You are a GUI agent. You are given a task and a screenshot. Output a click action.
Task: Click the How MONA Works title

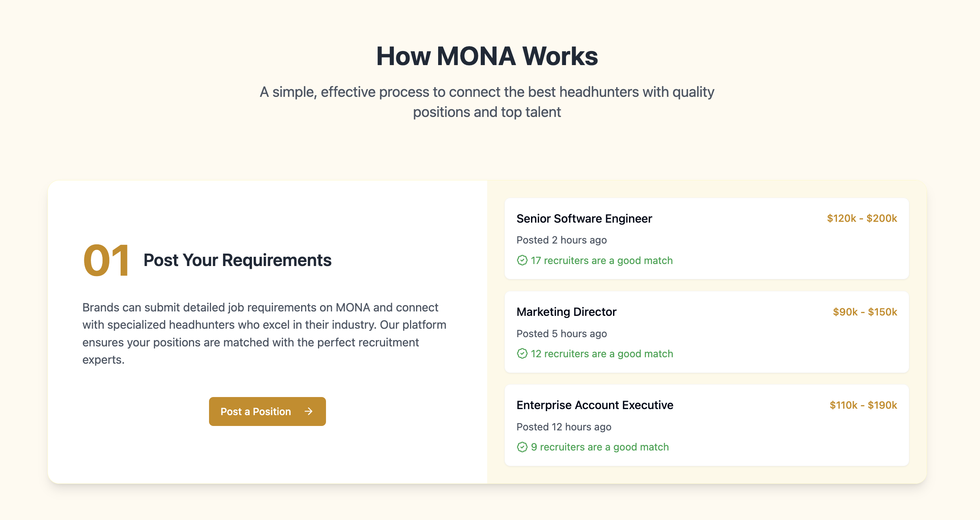[x=487, y=56]
